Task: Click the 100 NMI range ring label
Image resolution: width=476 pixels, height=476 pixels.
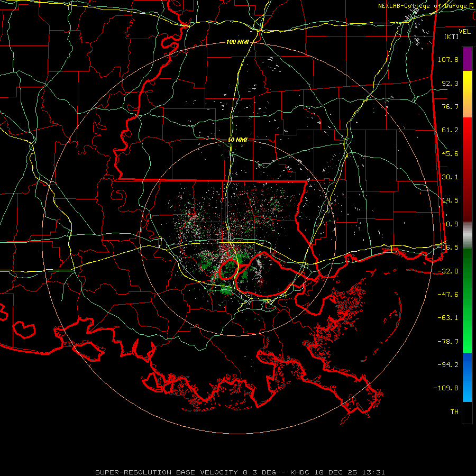Action: [x=237, y=42]
